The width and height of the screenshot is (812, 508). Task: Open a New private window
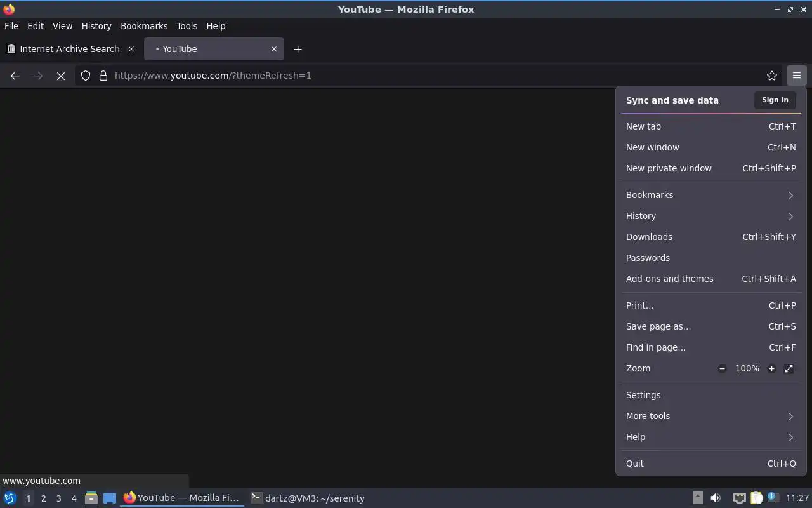pyautogui.click(x=711, y=168)
